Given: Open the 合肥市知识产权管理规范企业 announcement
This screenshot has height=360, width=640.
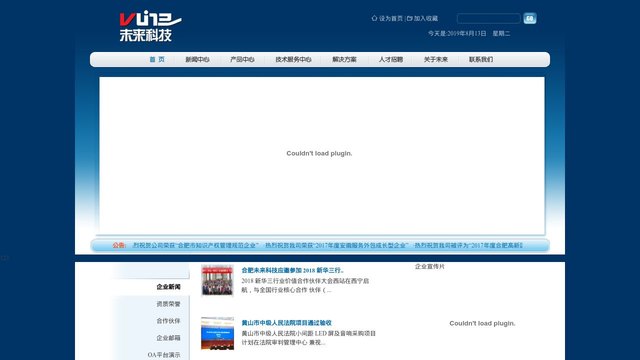Looking at the screenshot, I should click(x=196, y=245).
